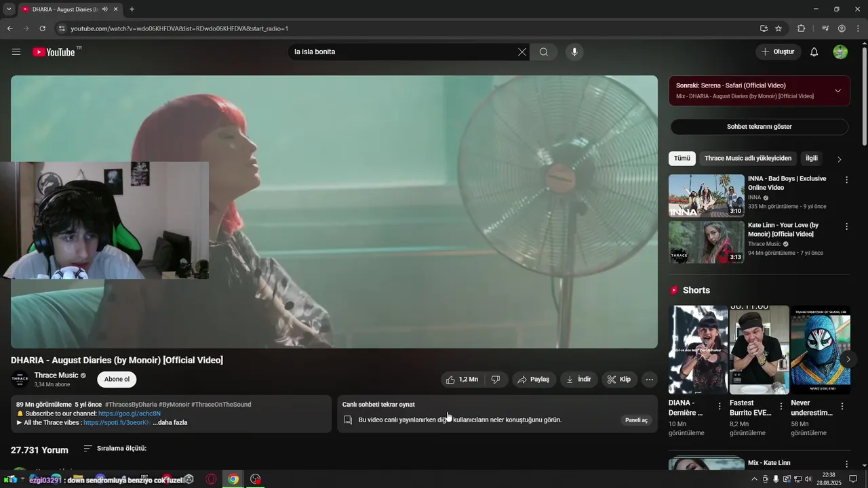Click the browser back arrow
This screenshot has width=868, height=488.
(x=9, y=28)
